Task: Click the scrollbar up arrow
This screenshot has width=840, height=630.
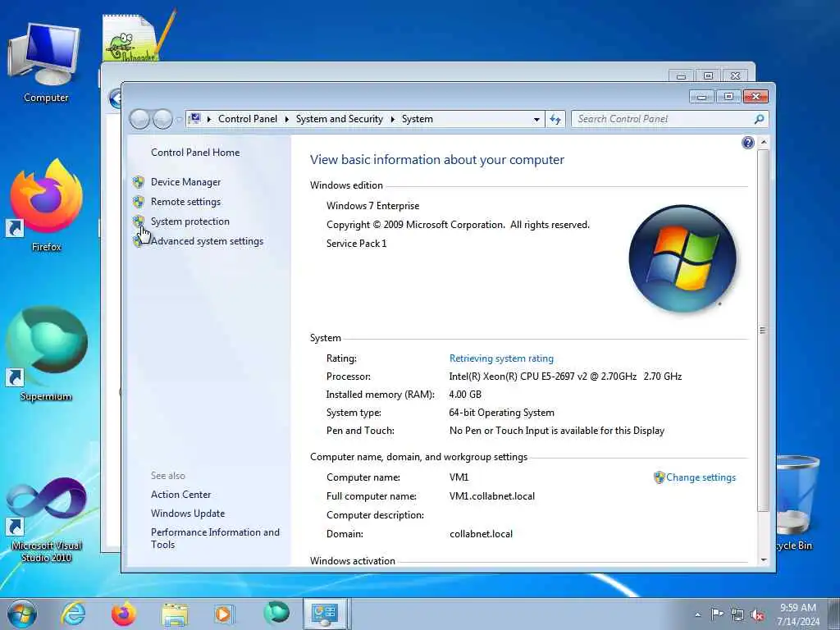Action: tap(764, 143)
